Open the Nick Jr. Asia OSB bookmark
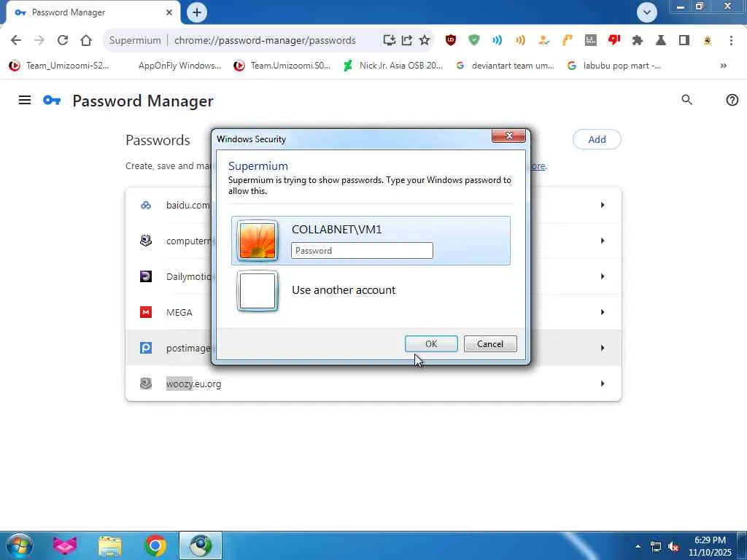This screenshot has width=747, height=560. click(x=393, y=66)
